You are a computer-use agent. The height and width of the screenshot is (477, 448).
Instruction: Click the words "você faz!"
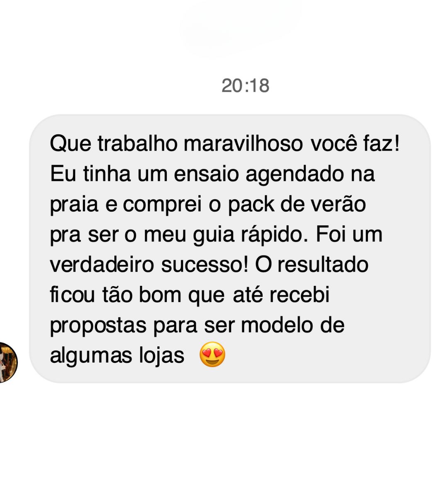(355, 144)
